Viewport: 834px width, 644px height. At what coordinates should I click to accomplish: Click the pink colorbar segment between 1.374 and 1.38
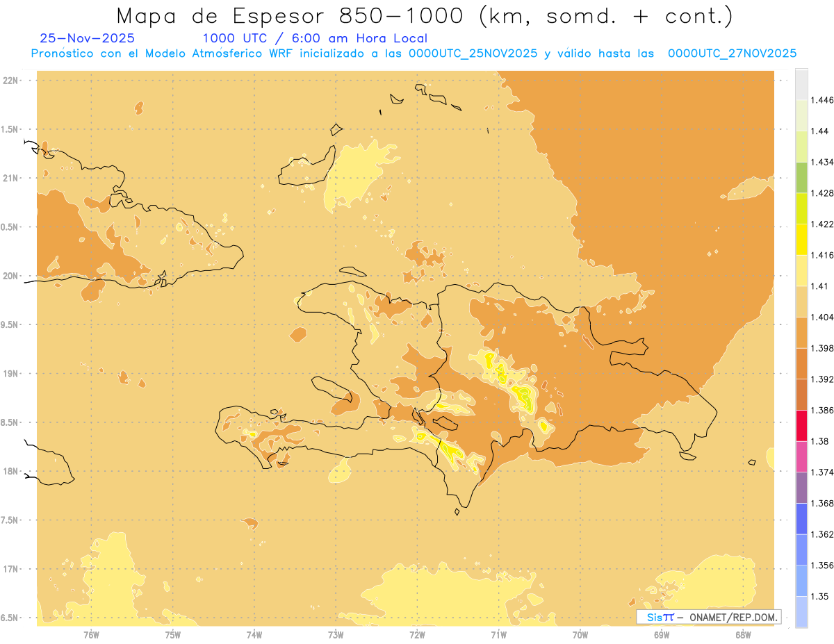pos(801,456)
